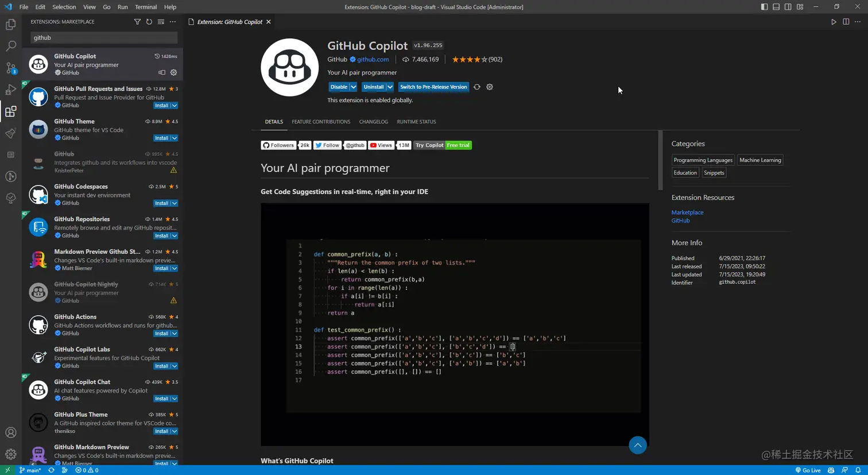This screenshot has width=868, height=475.
Task: Expand the Disable button dropdown arrow
Action: pyautogui.click(x=354, y=87)
